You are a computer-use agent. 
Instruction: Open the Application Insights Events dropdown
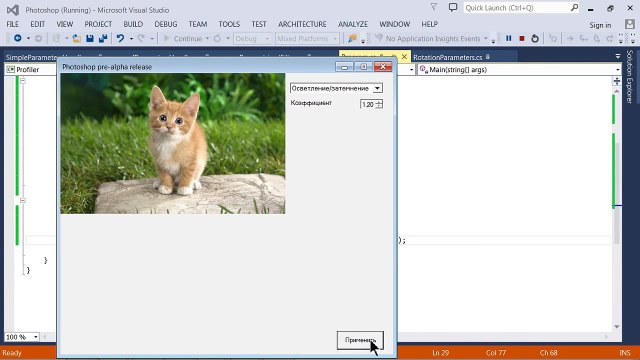[486, 39]
